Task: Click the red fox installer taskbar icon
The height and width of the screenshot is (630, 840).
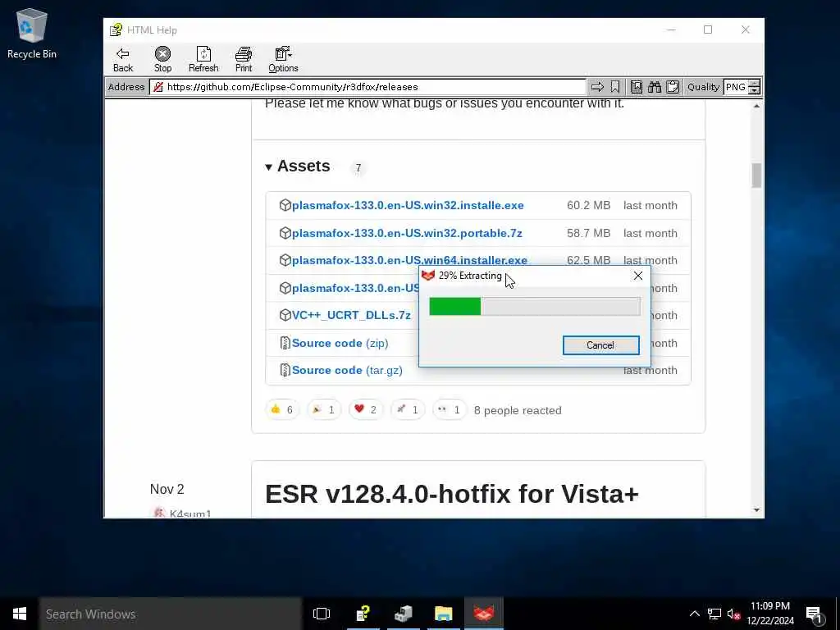Action: coord(483,614)
